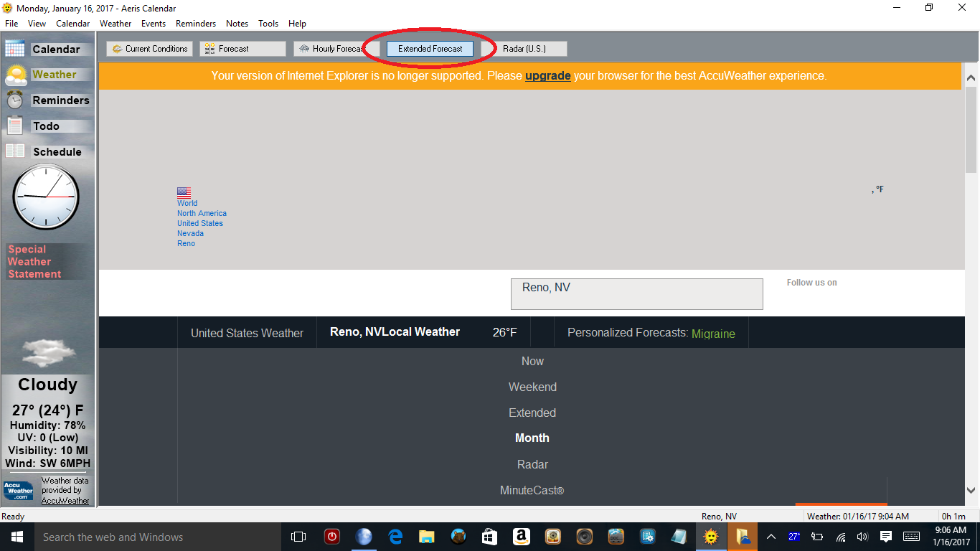Open the Amazon app from the taskbar
The height and width of the screenshot is (551, 980).
pyautogui.click(x=522, y=537)
